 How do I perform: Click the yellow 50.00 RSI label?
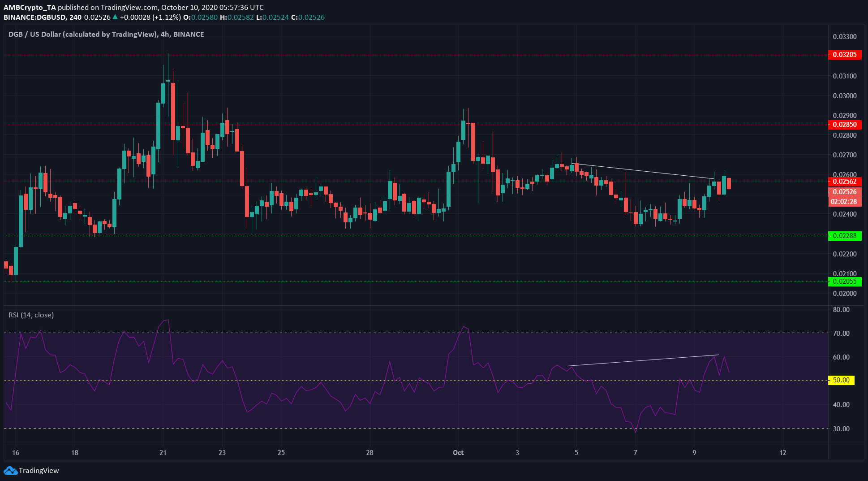coord(842,380)
